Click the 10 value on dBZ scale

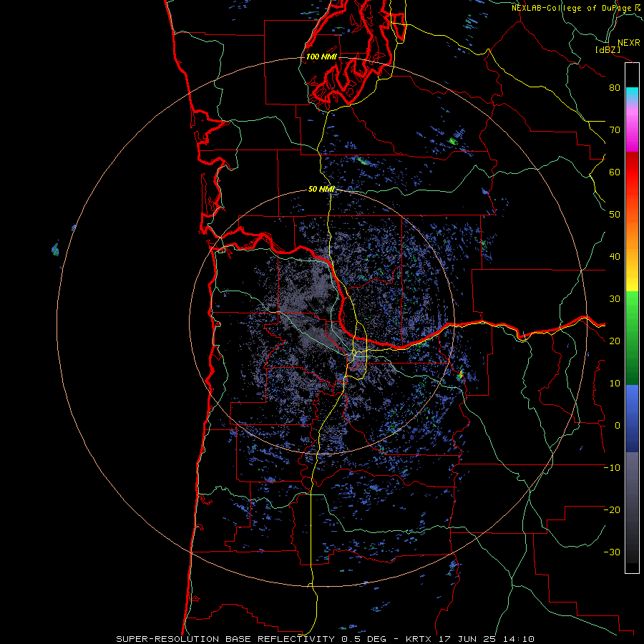pyautogui.click(x=615, y=384)
